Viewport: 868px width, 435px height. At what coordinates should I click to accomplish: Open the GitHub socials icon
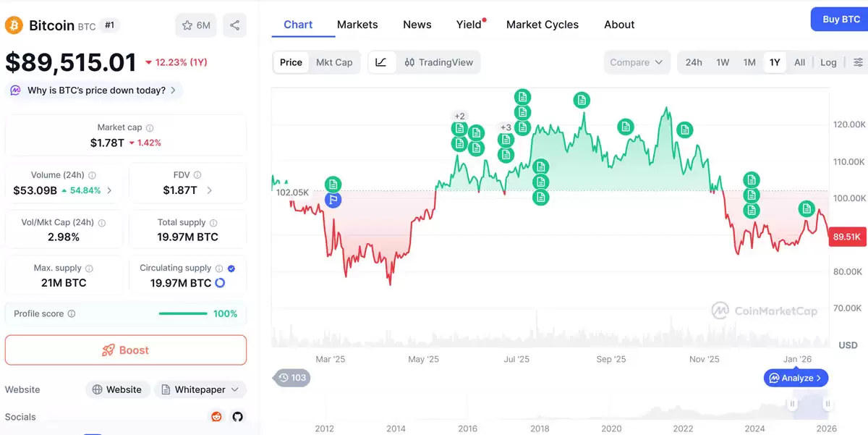pyautogui.click(x=237, y=417)
